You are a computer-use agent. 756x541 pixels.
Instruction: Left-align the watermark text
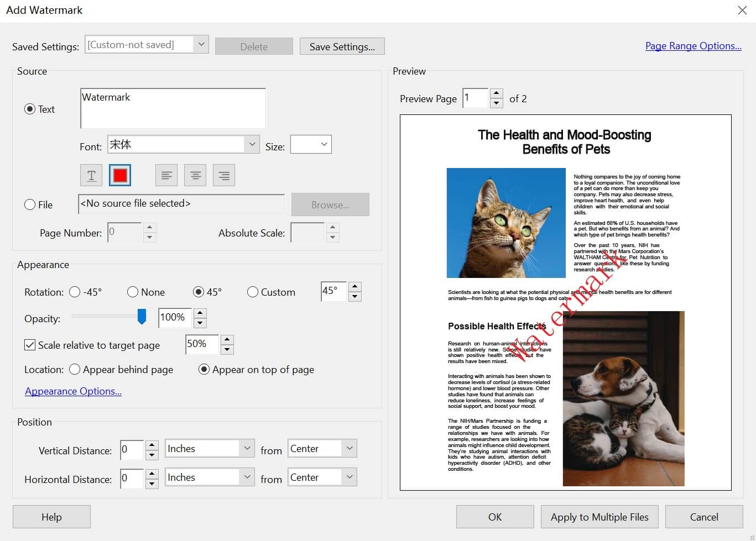click(166, 175)
